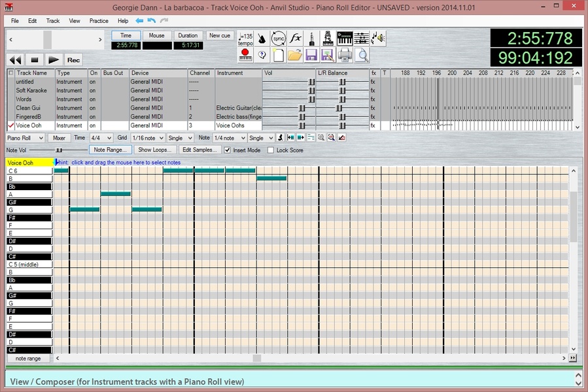Viewport: 588px width, 392px height.
Task: Click the fx effects toolbar icon
Action: 296,39
